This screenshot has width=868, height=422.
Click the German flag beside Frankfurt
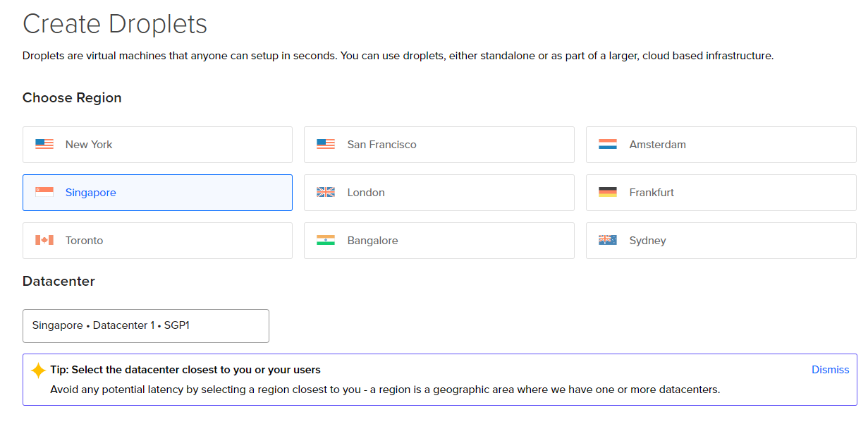click(x=608, y=192)
